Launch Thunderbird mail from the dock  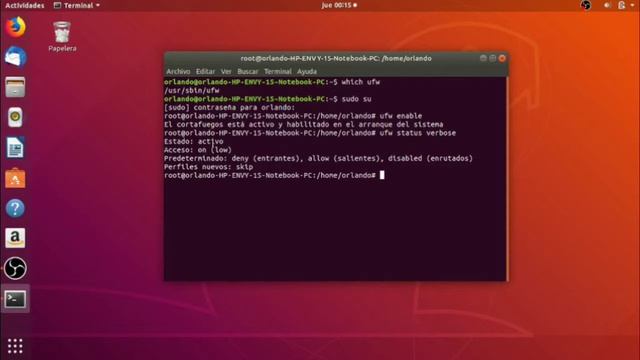(x=16, y=57)
